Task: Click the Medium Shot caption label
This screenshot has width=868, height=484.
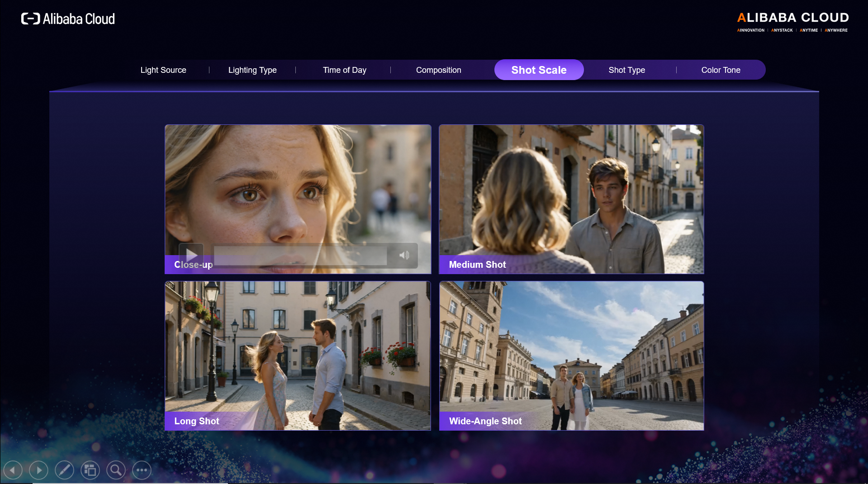Action: pyautogui.click(x=477, y=265)
